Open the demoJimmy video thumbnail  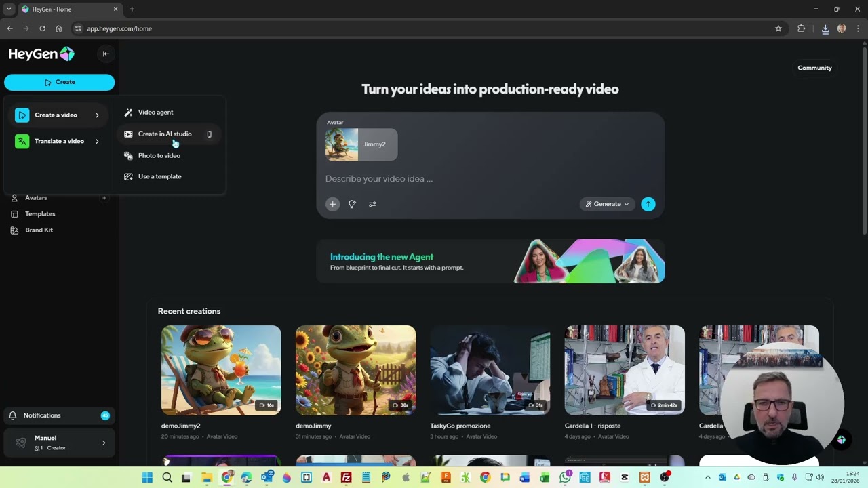click(355, 370)
